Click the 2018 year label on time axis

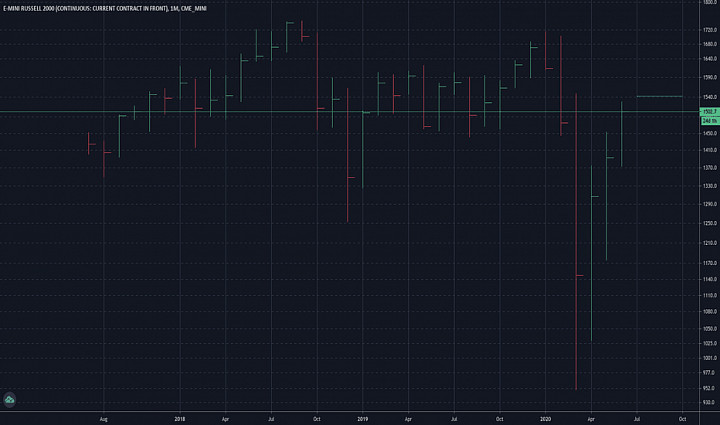click(x=180, y=419)
